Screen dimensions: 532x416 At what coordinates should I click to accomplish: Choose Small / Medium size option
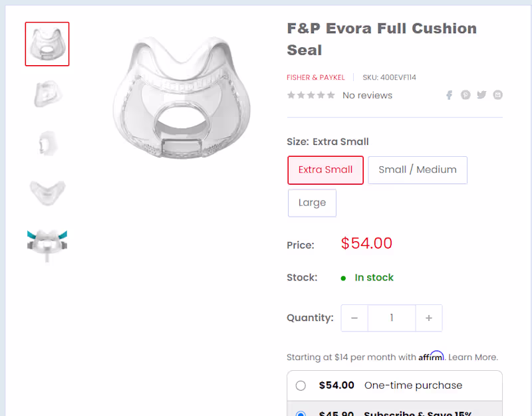[418, 170]
